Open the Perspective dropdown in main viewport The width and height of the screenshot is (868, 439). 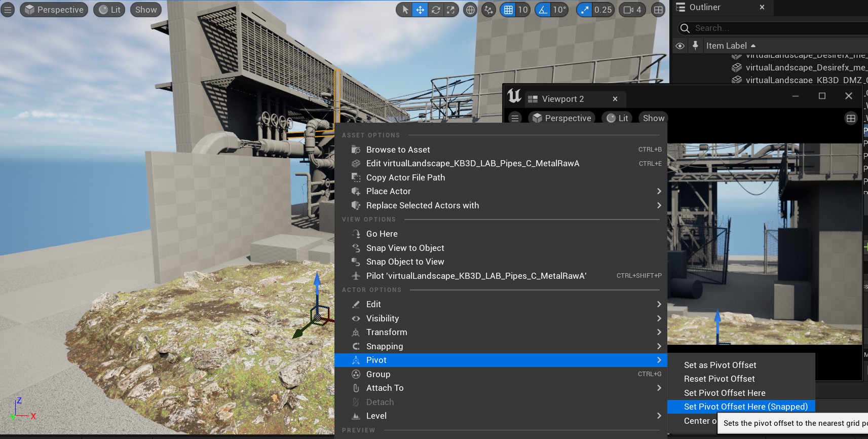click(54, 10)
